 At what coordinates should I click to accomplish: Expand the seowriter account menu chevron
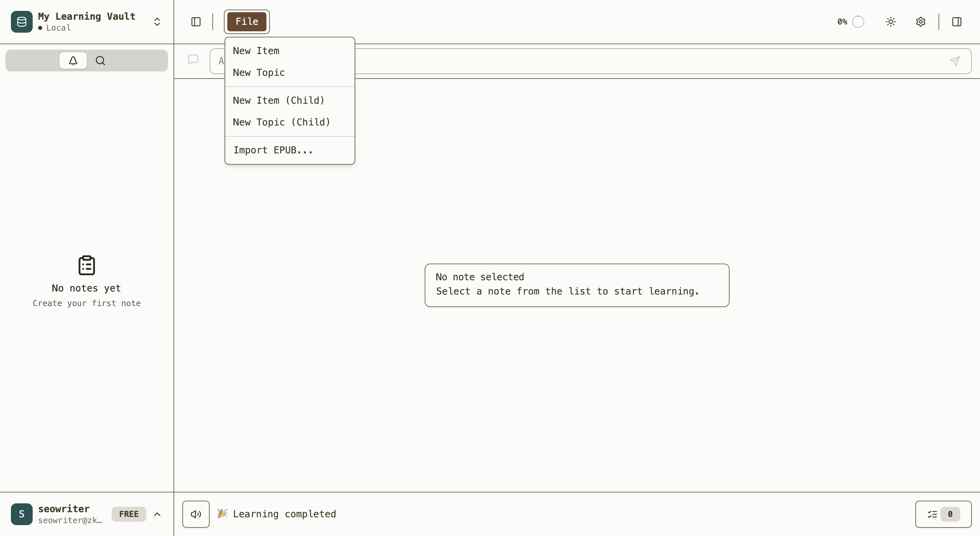click(x=157, y=514)
